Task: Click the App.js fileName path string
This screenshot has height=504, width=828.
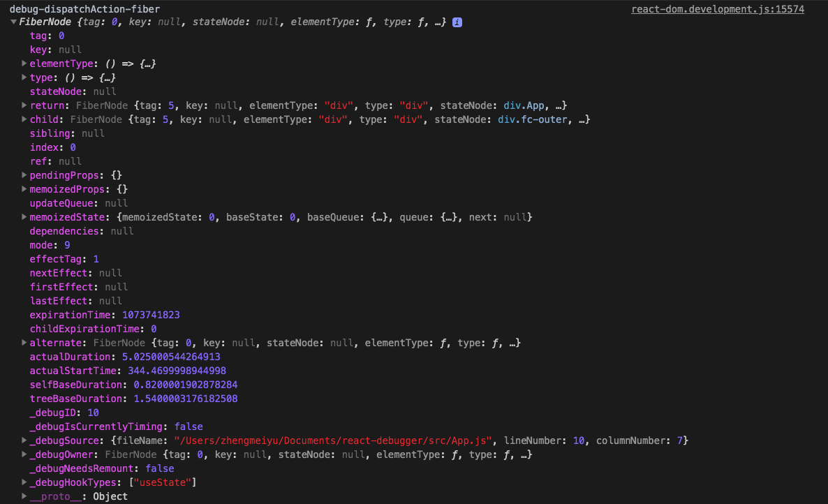Action: click(x=333, y=440)
